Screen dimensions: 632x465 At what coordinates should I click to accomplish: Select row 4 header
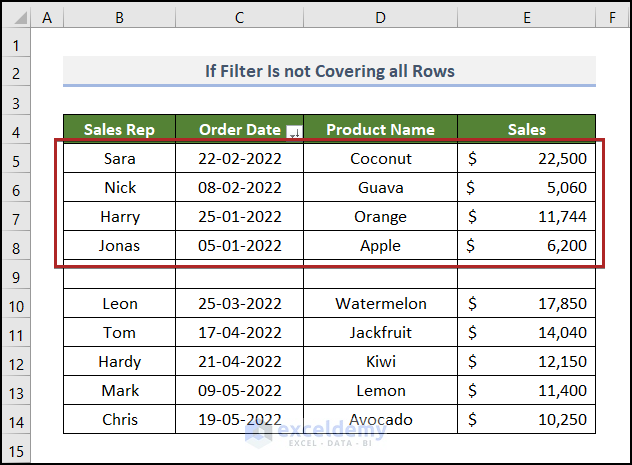pos(15,129)
